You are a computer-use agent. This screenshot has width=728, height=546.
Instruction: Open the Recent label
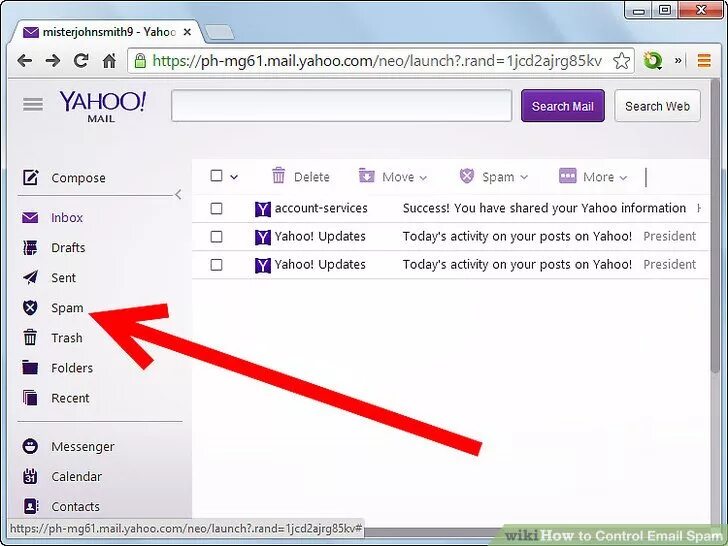pos(70,398)
